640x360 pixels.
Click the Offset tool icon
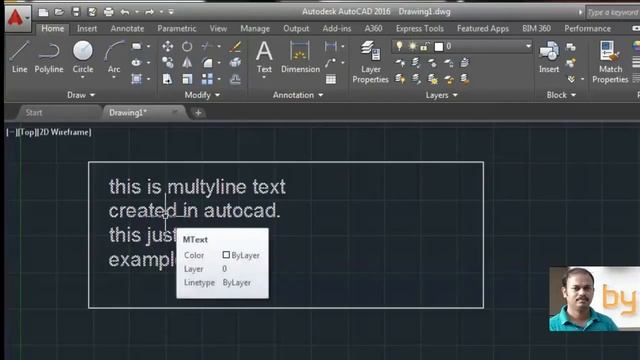(x=235, y=79)
